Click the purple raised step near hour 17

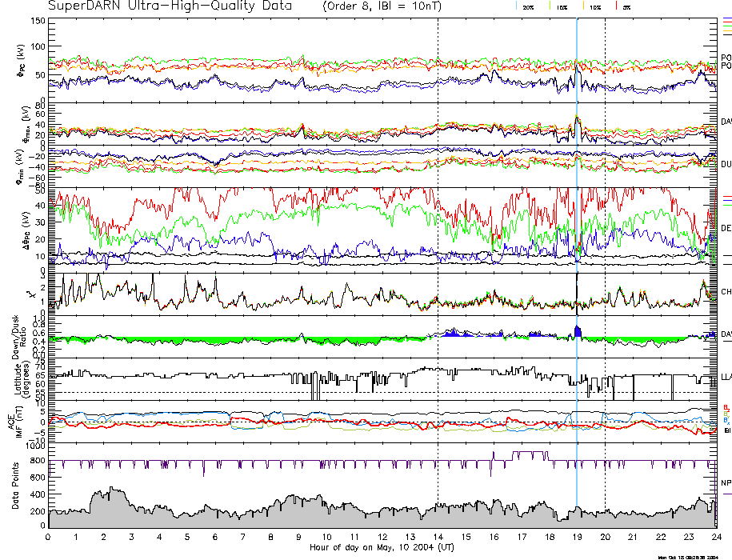(531, 454)
